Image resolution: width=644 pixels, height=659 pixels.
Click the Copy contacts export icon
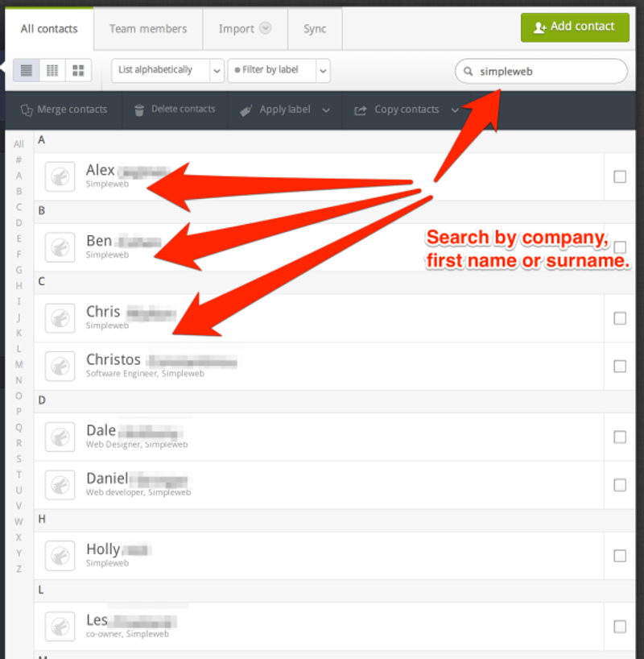361,110
